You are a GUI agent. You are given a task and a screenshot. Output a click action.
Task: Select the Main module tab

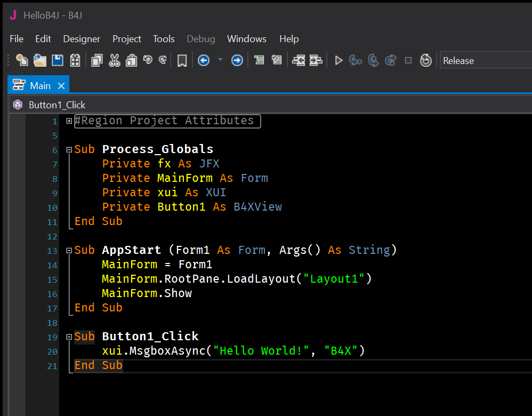(38, 85)
